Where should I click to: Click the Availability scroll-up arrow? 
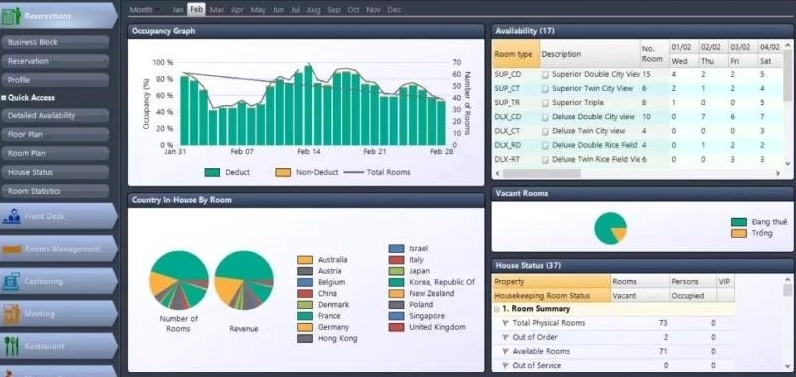(787, 45)
